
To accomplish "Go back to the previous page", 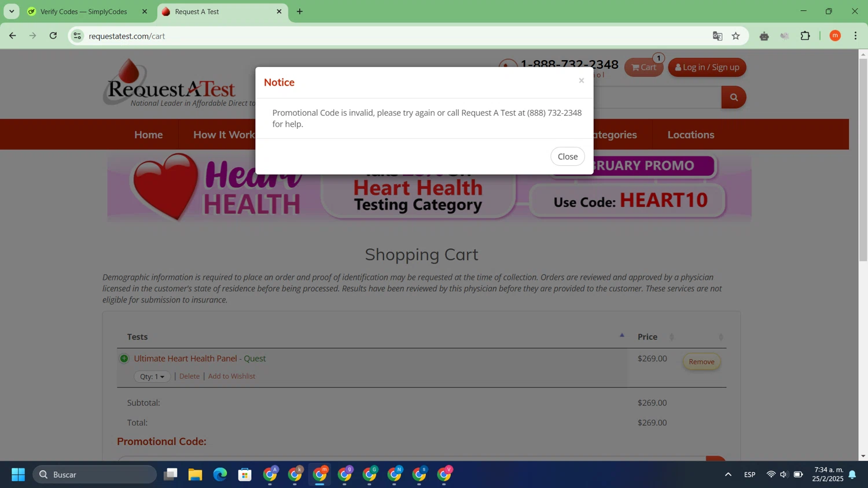I will pyautogui.click(x=13, y=36).
